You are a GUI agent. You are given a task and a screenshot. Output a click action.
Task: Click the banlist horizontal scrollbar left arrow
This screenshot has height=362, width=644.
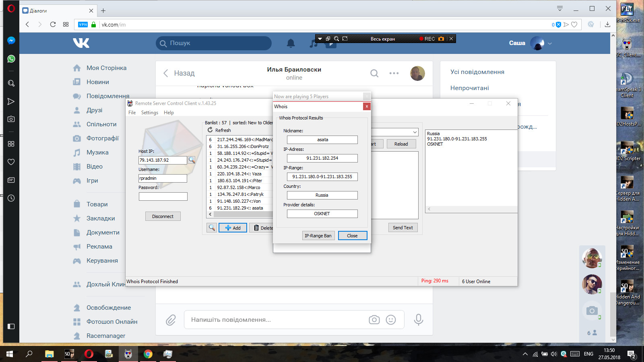(210, 214)
